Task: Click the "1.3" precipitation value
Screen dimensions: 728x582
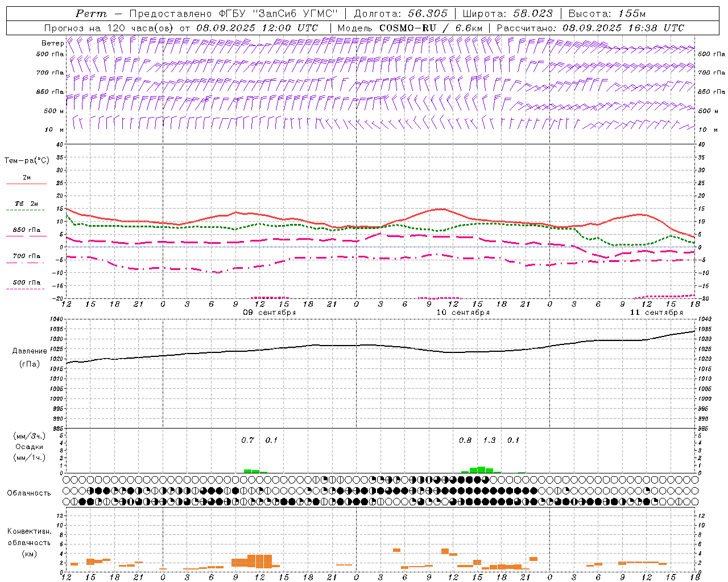Action: [x=489, y=440]
